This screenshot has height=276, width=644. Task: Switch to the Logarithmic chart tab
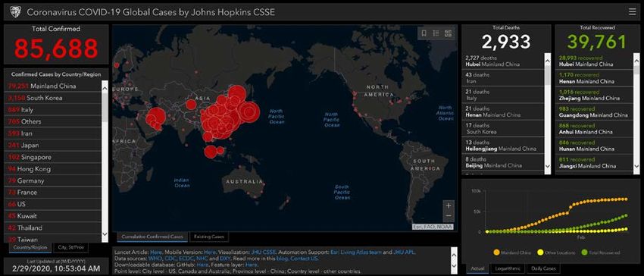pos(507,268)
